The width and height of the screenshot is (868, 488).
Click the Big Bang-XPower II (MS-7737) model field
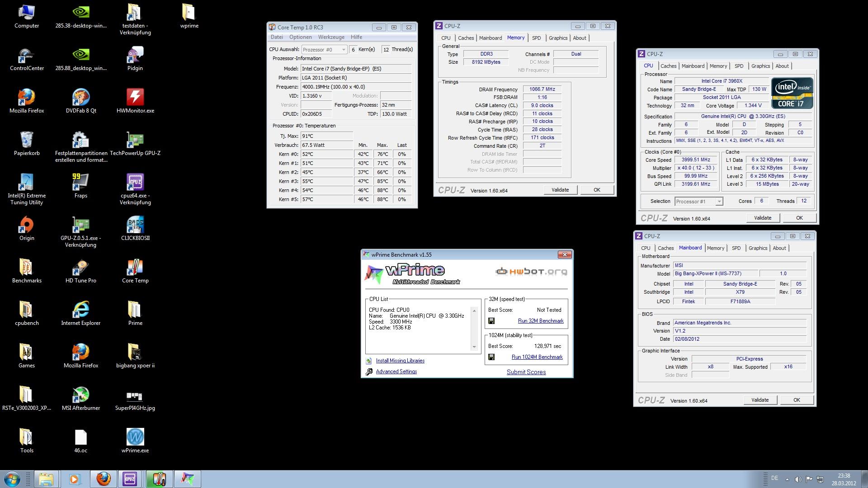[715, 274]
